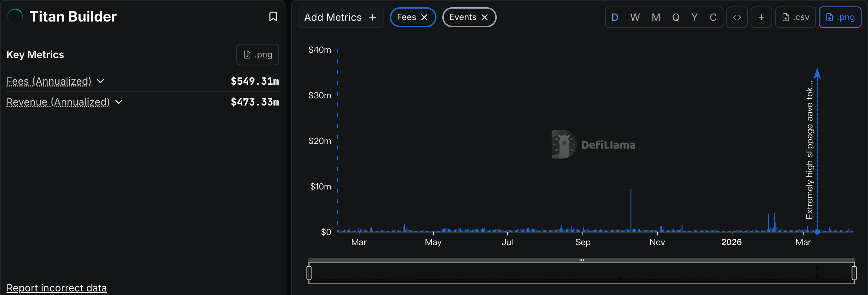Screen dimensions: 868x295
Task: Select the Events filter chip
Action: [462, 17]
